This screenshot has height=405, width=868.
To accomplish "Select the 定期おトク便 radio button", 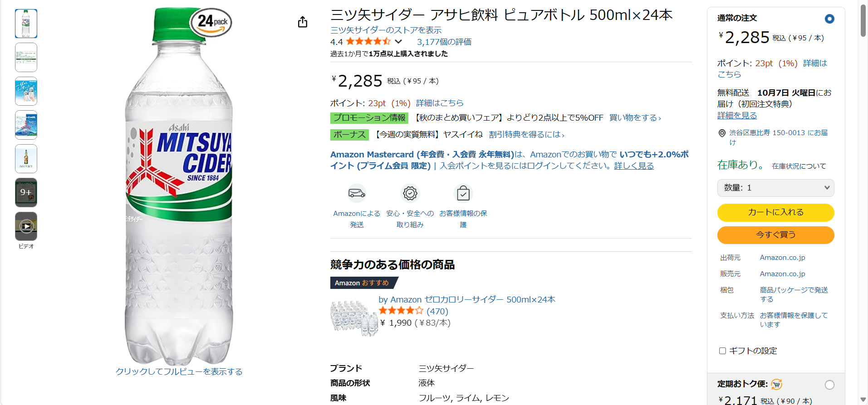I will coord(829,385).
